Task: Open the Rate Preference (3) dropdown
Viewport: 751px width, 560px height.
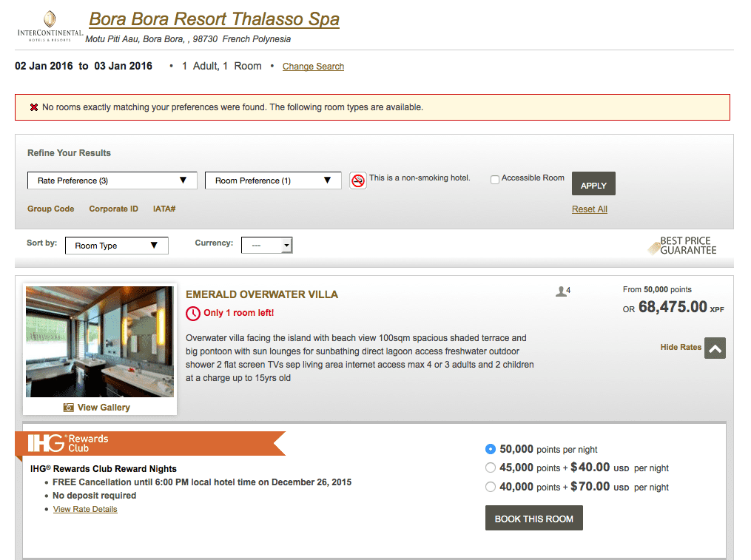Action: tap(112, 181)
